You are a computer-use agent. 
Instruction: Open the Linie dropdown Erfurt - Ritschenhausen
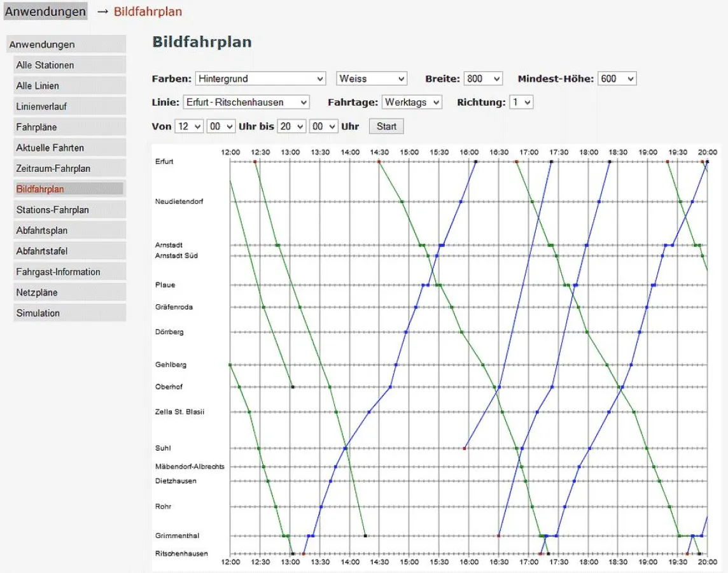pyautogui.click(x=246, y=103)
